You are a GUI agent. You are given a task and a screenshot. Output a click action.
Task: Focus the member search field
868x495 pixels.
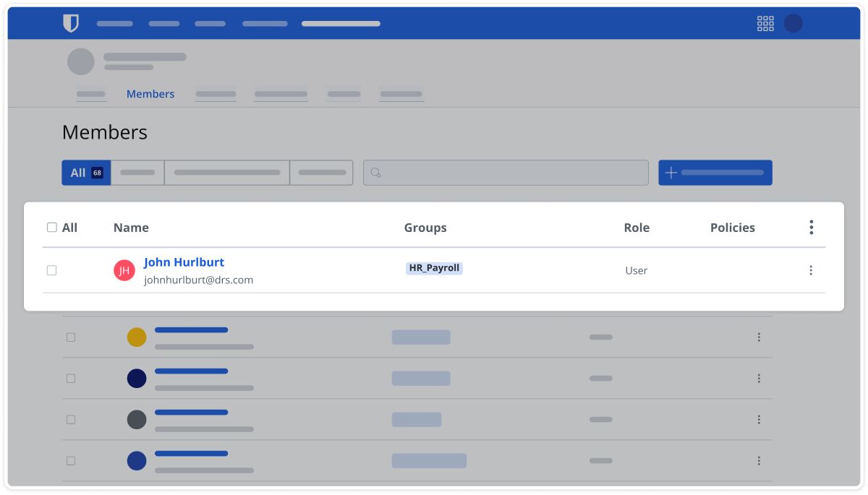pos(506,173)
